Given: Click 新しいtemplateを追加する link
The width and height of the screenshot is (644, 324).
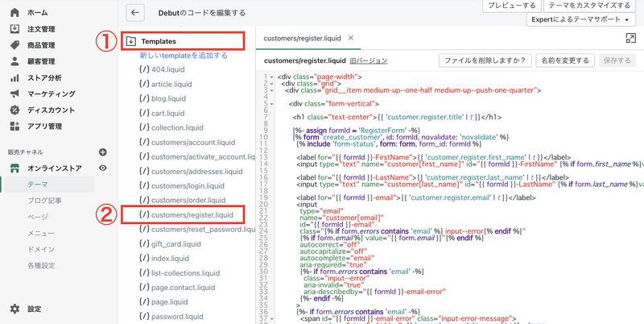Looking at the screenshot, I should coord(184,55).
